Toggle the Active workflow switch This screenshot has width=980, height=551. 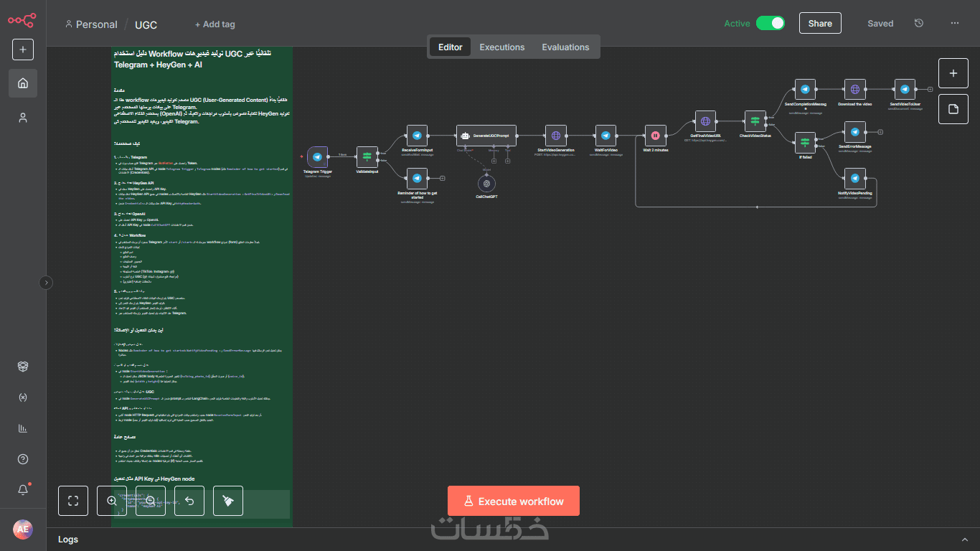771,24
